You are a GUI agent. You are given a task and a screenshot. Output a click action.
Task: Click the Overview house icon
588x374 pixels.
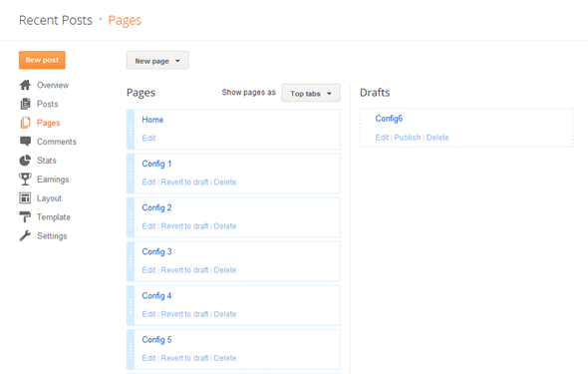pos(25,85)
